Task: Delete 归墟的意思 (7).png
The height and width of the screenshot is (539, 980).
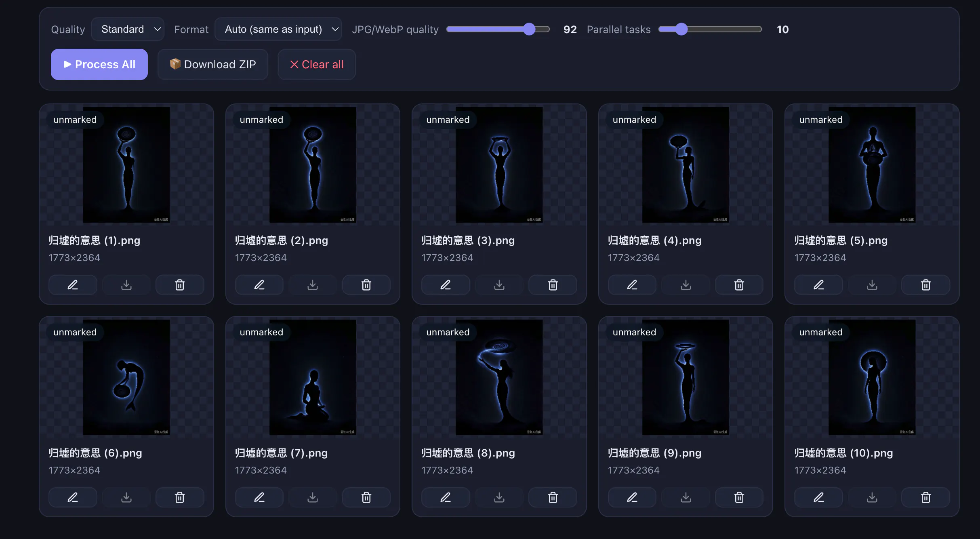Action: tap(366, 497)
